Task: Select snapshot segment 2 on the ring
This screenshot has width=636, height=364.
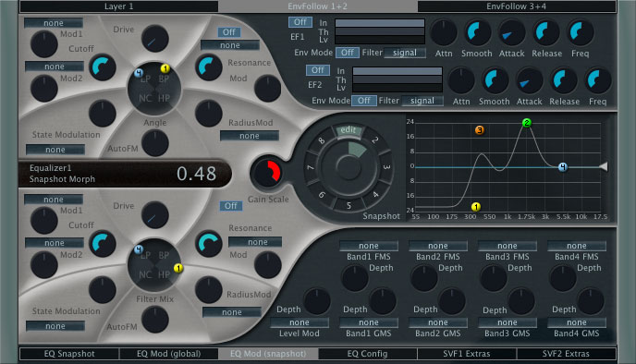Action: 374,140
